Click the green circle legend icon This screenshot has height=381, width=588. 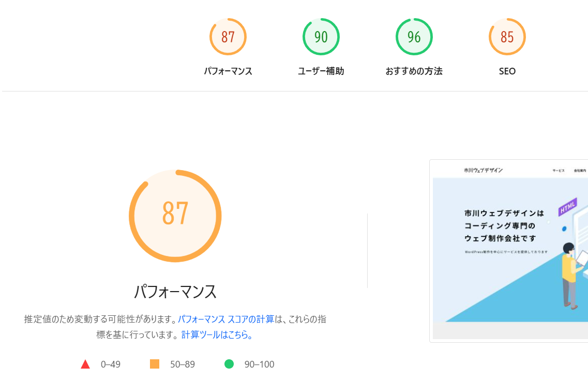coord(229,364)
